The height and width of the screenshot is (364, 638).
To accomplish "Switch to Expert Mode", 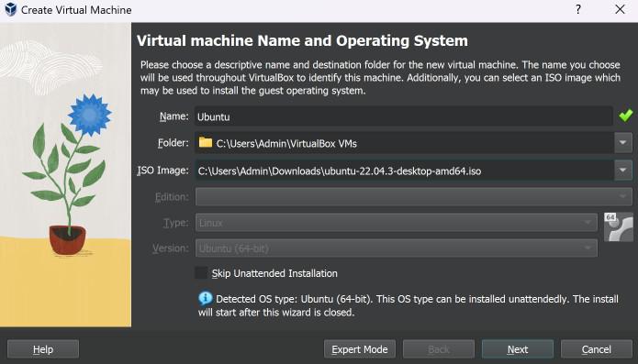I will 360,349.
